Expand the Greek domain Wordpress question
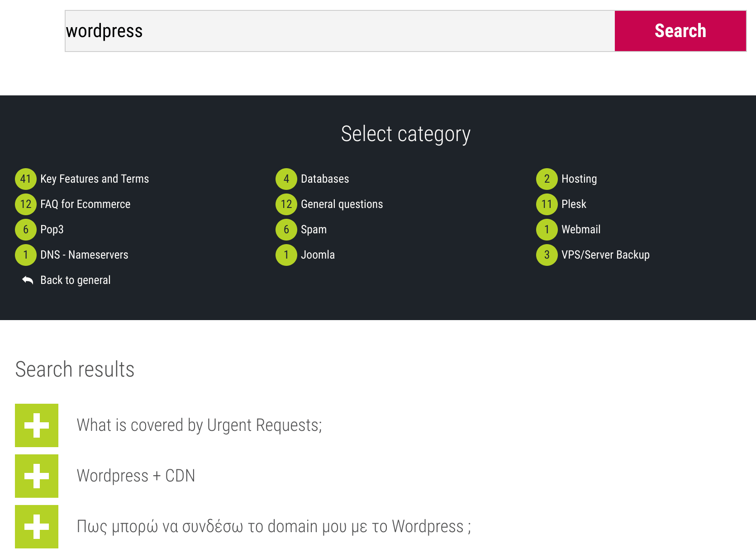 point(37,527)
